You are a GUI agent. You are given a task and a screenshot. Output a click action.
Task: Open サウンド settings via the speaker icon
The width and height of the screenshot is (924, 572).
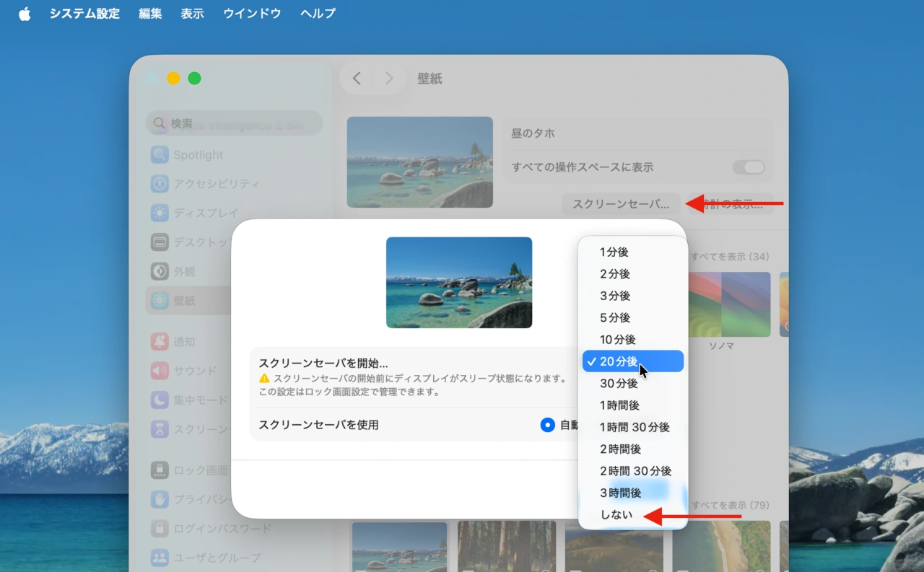click(160, 371)
